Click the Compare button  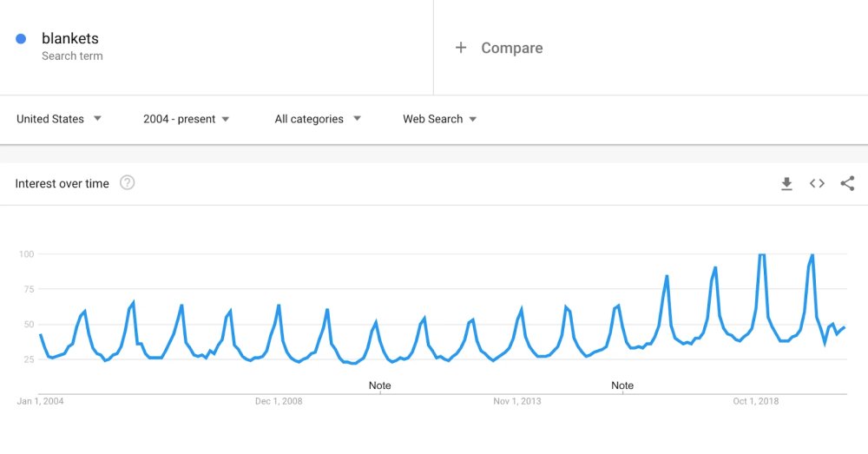coord(511,48)
